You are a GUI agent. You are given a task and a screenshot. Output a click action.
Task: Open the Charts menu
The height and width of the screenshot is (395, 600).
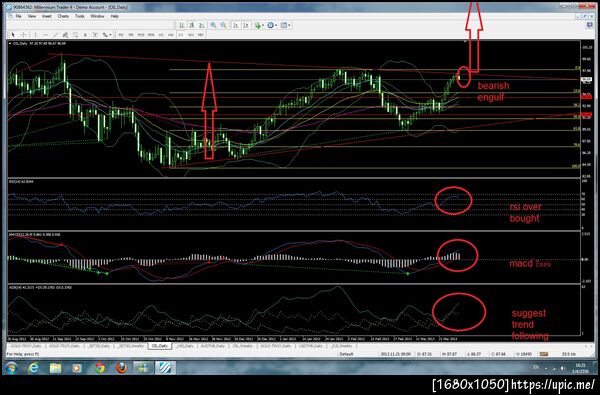[x=63, y=16]
